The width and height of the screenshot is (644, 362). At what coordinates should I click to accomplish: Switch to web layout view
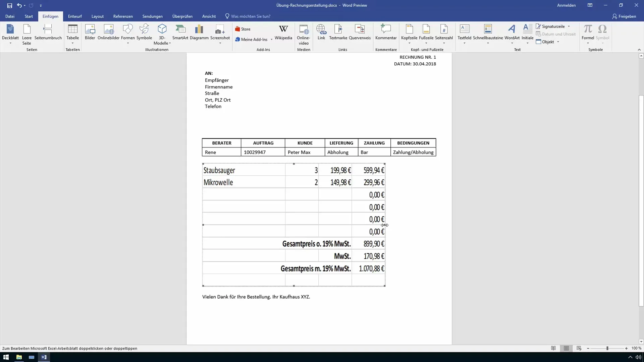click(x=579, y=348)
